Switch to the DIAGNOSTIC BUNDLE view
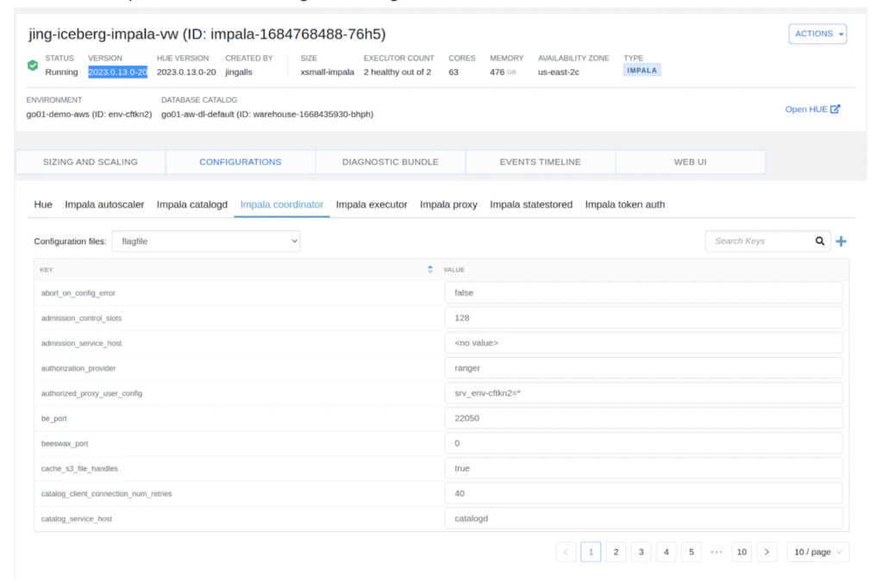The height and width of the screenshot is (588, 883). point(390,161)
